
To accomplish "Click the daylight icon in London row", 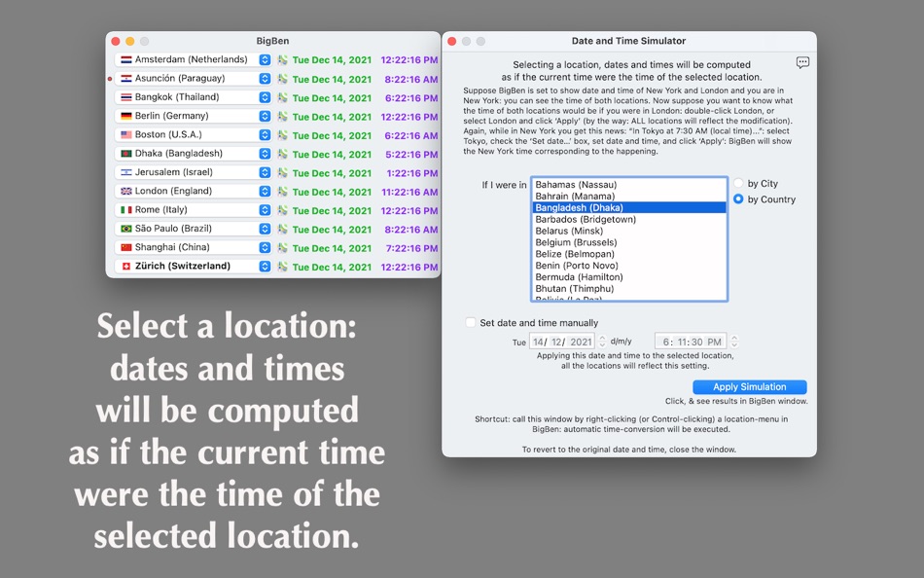I will [283, 191].
